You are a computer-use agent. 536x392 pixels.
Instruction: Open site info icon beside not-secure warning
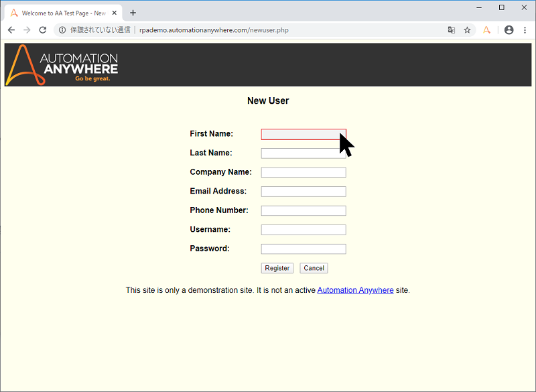[62, 30]
